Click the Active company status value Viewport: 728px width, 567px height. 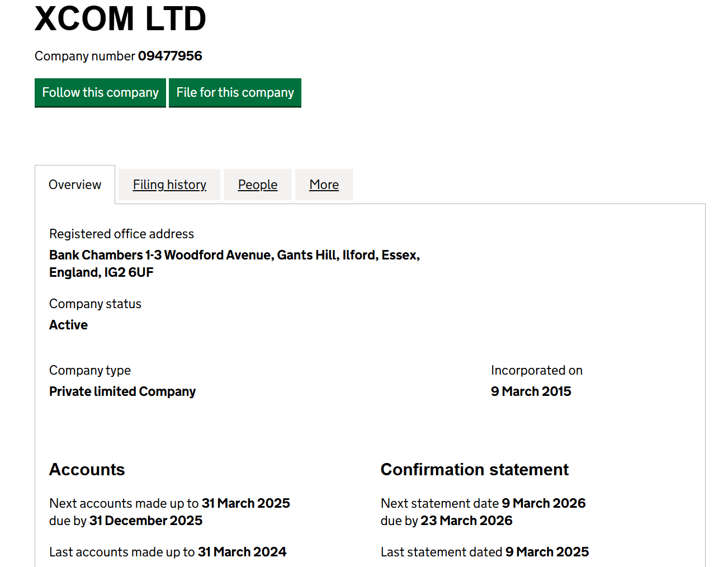[68, 325]
